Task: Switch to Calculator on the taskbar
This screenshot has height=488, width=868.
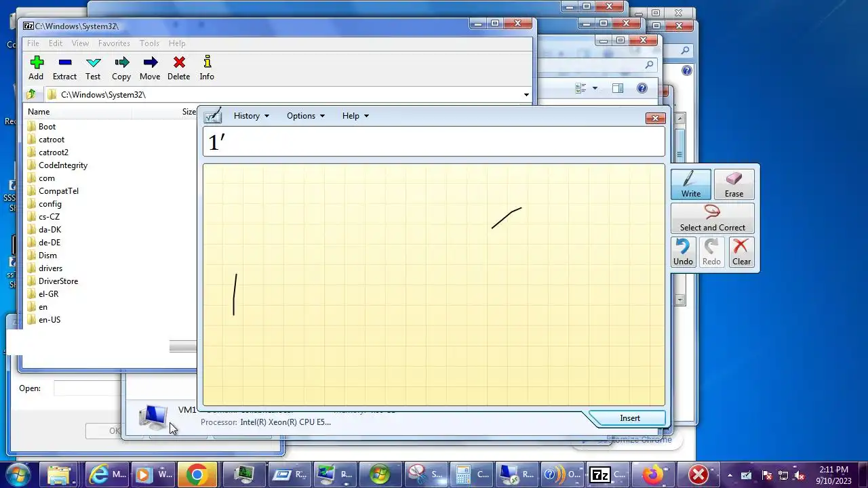Action: point(472,474)
